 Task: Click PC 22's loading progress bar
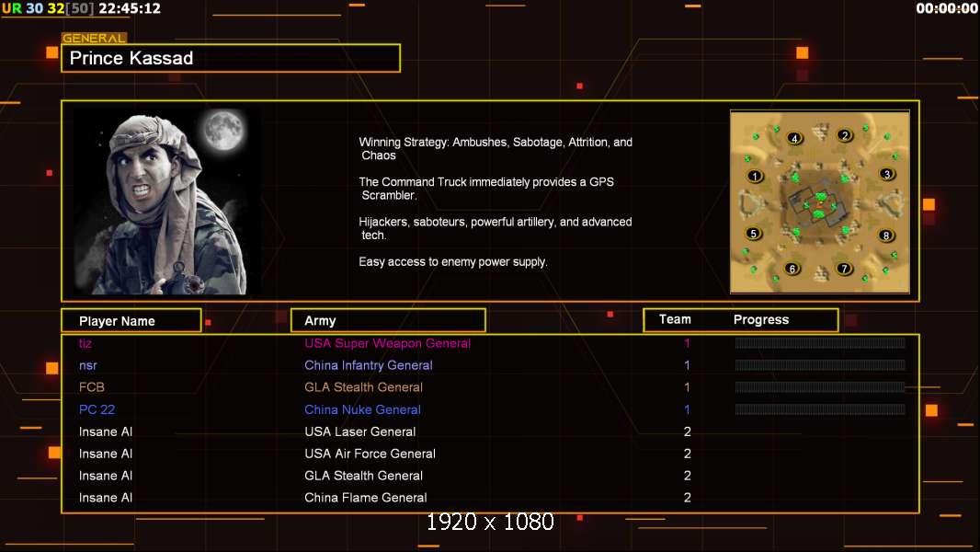(819, 409)
